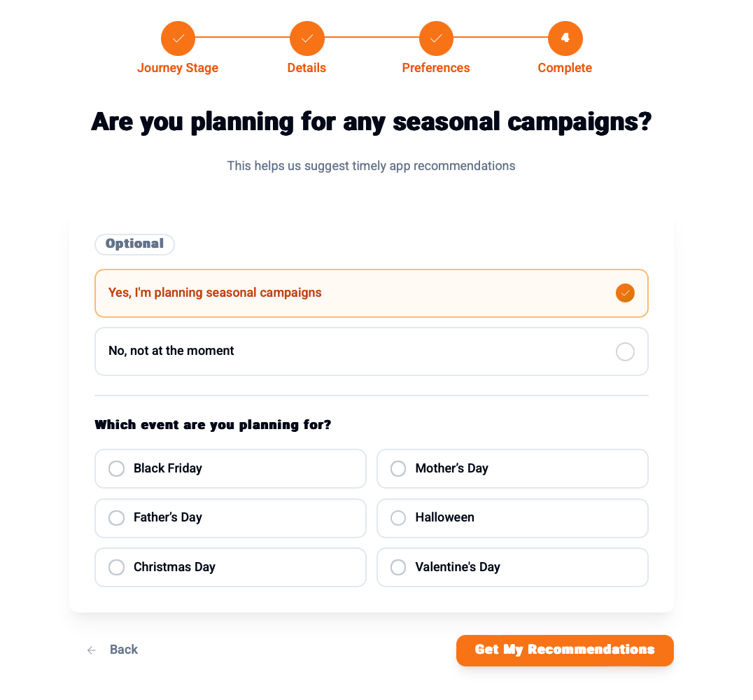Viewport: 753px width, 700px height.
Task: Go back using the Back link
Action: coord(123,650)
